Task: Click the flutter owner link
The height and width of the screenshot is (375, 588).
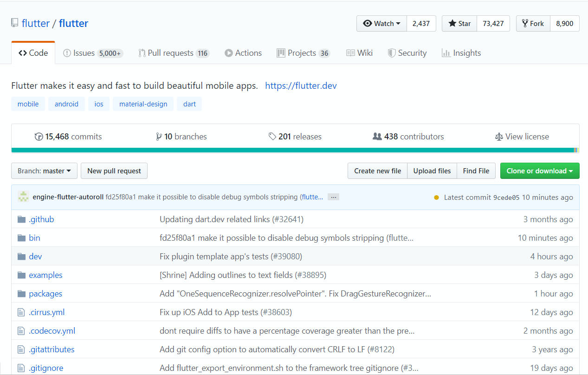Action: (x=36, y=23)
